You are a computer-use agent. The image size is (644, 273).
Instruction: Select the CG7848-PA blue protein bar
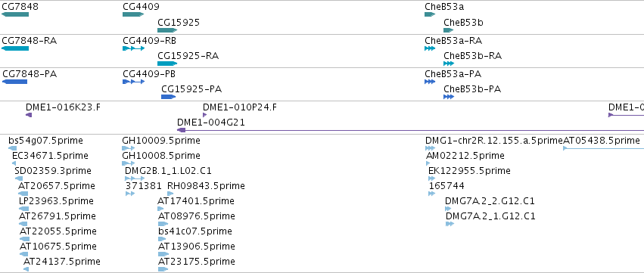coord(15,82)
